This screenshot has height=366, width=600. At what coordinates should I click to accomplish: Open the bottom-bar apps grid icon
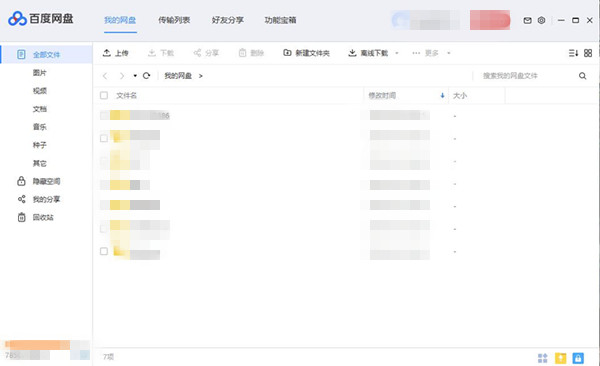[x=543, y=358]
